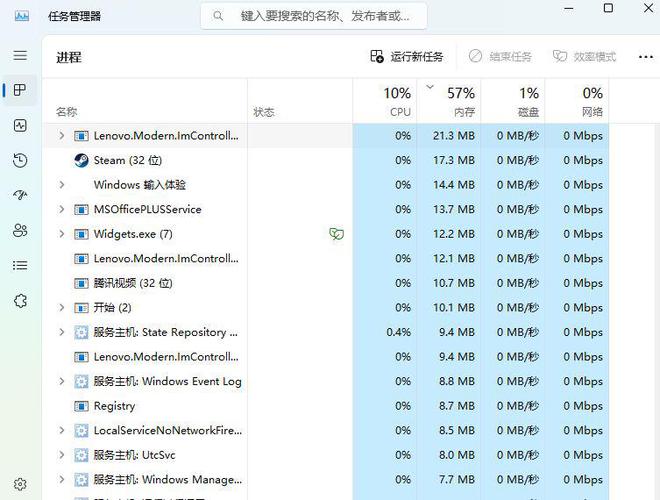Expand the LocalServiceNoNetworkFire... row

[x=61, y=431]
